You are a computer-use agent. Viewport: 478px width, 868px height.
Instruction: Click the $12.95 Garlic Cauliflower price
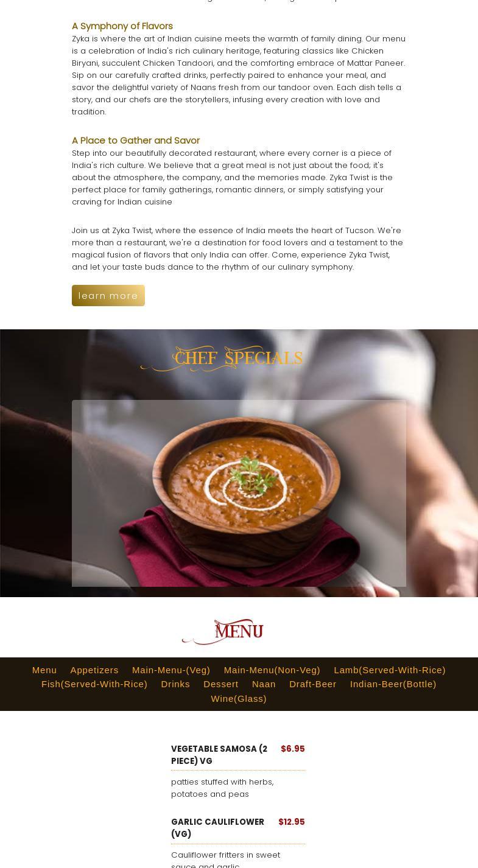[292, 822]
